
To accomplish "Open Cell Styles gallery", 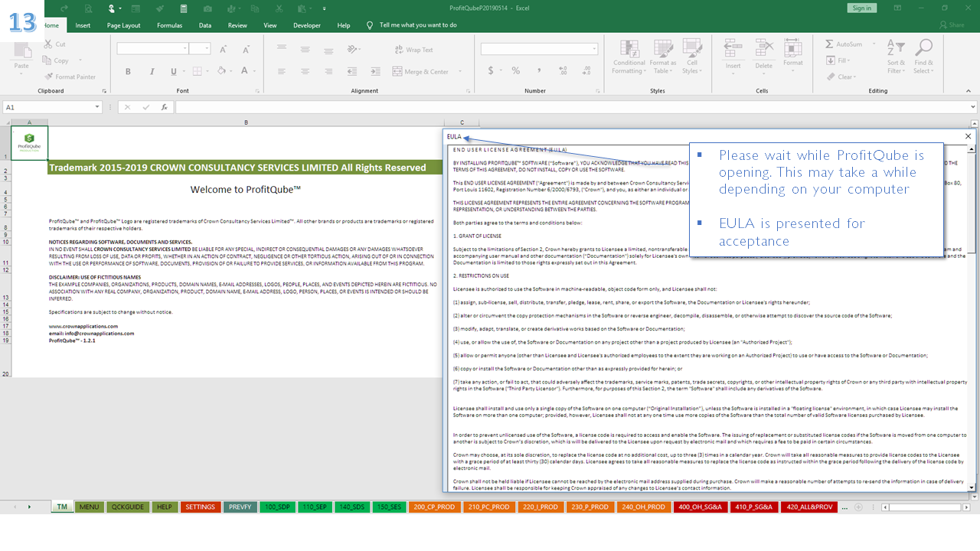I will [692, 57].
